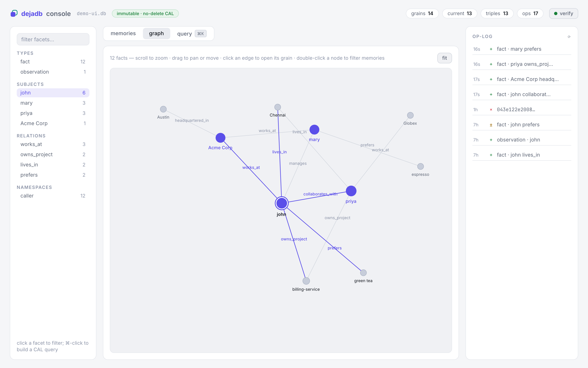Viewport: 588px width, 368px height.
Task: Open op-log entry john collaborat...
Action: 522,94
